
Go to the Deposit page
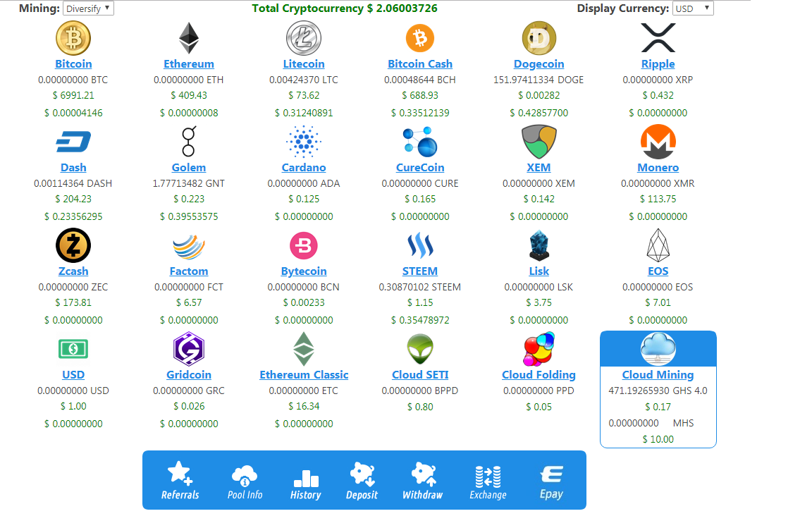(x=362, y=481)
